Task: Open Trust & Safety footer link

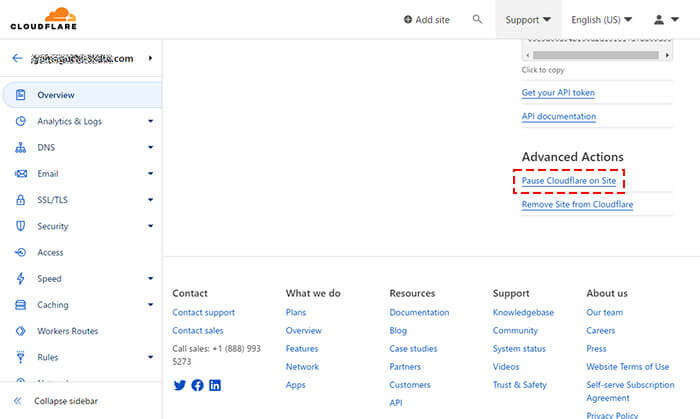Action: (520, 385)
